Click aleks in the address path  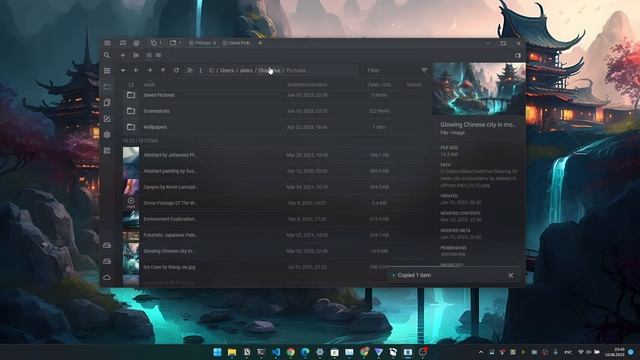(x=246, y=70)
